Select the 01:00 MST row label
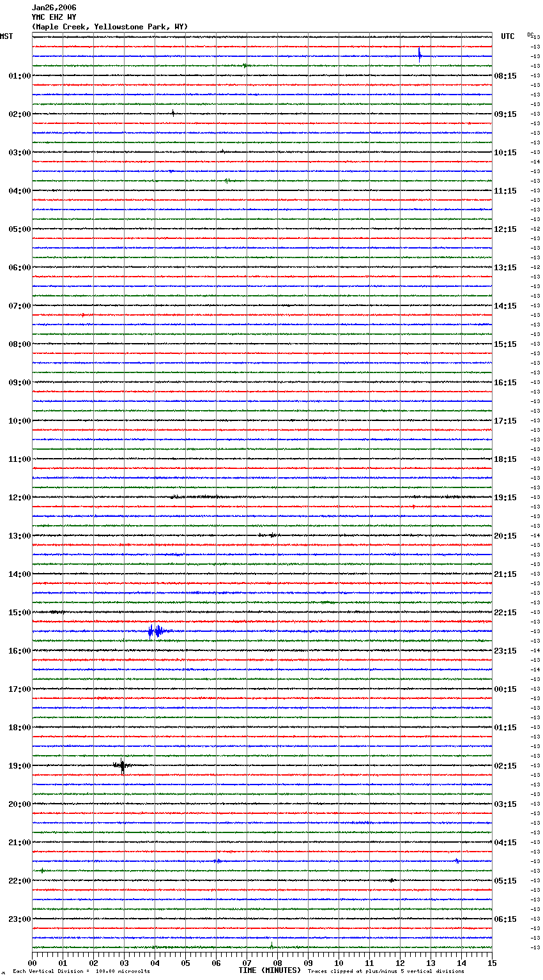This screenshot has height=980, width=543. pos(19,76)
